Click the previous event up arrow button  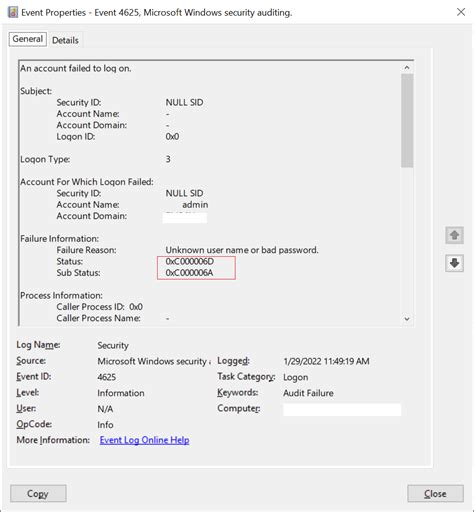pos(454,235)
